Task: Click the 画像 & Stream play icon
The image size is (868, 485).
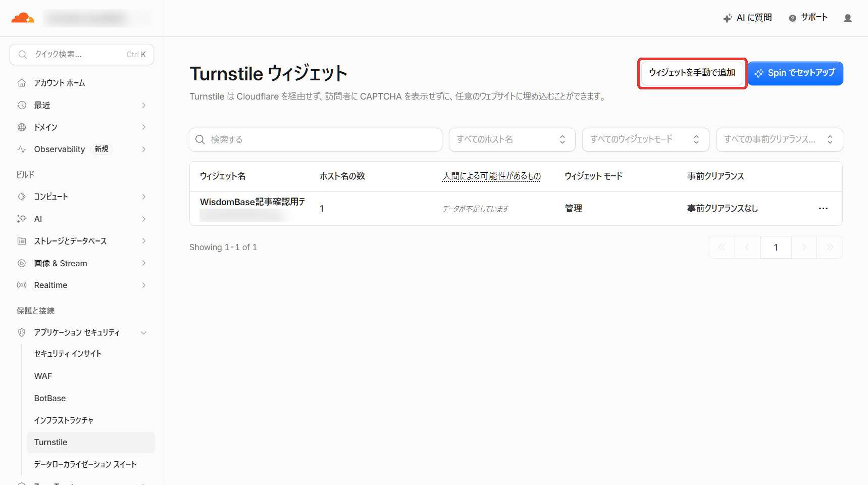Action: tap(22, 263)
